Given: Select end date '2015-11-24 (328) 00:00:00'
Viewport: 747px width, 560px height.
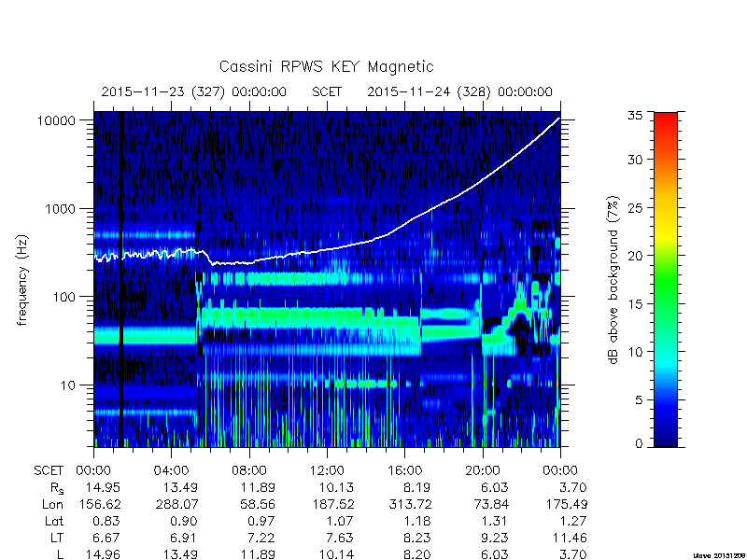Looking at the screenshot, I should pos(459,91).
